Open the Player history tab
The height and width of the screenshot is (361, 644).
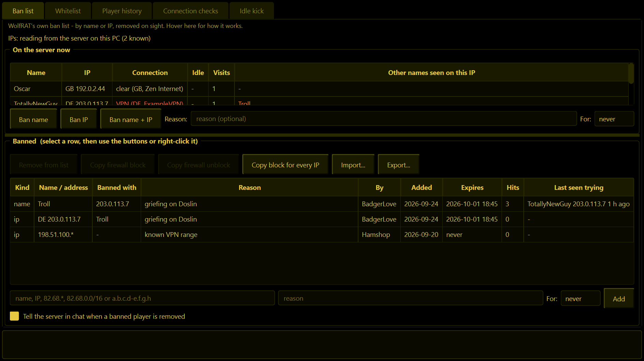pyautogui.click(x=122, y=11)
